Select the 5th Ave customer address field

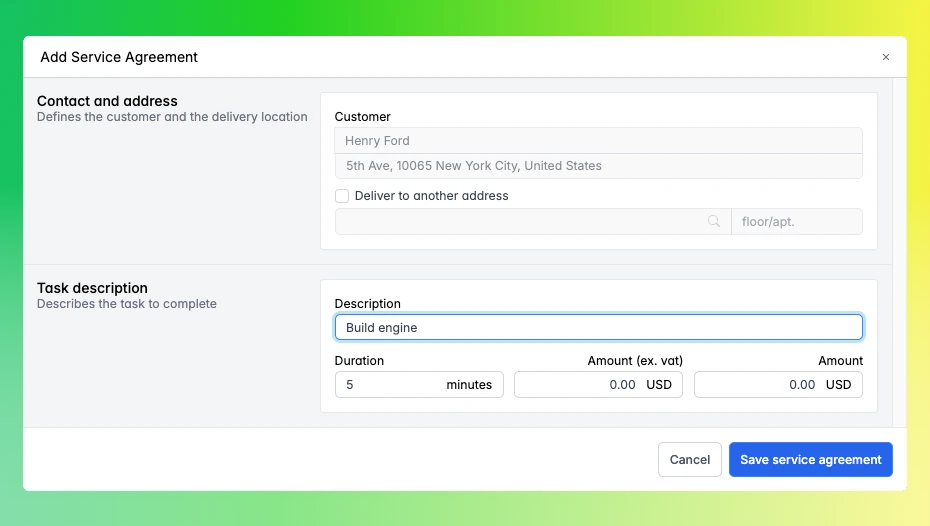click(598, 166)
